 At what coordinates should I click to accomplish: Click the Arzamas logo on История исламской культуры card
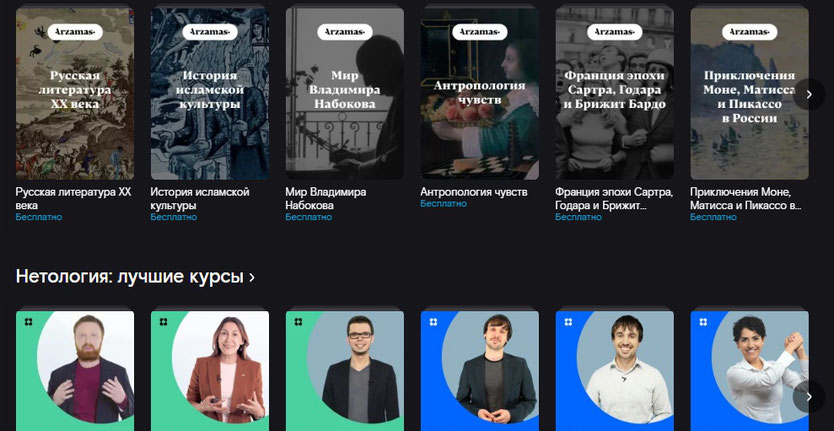pos(210,32)
